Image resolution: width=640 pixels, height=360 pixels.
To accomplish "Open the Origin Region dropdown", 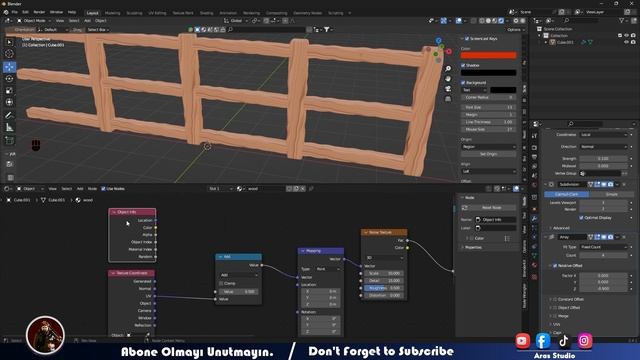I will (x=489, y=147).
